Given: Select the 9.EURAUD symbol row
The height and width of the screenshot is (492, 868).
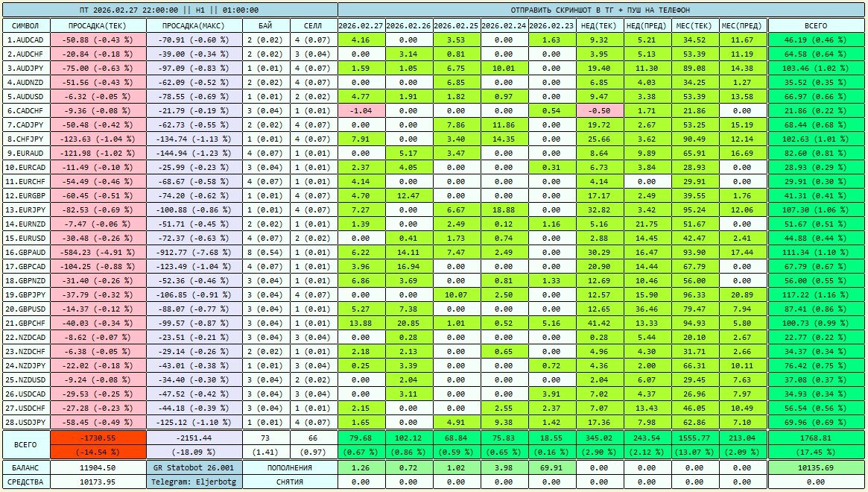Looking at the screenshot, I should pyautogui.click(x=26, y=154).
